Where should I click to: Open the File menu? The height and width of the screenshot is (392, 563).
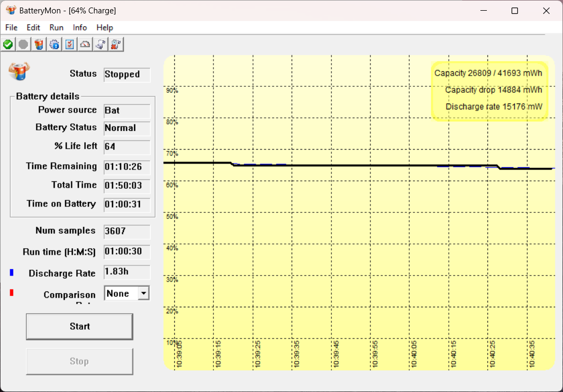(x=11, y=28)
